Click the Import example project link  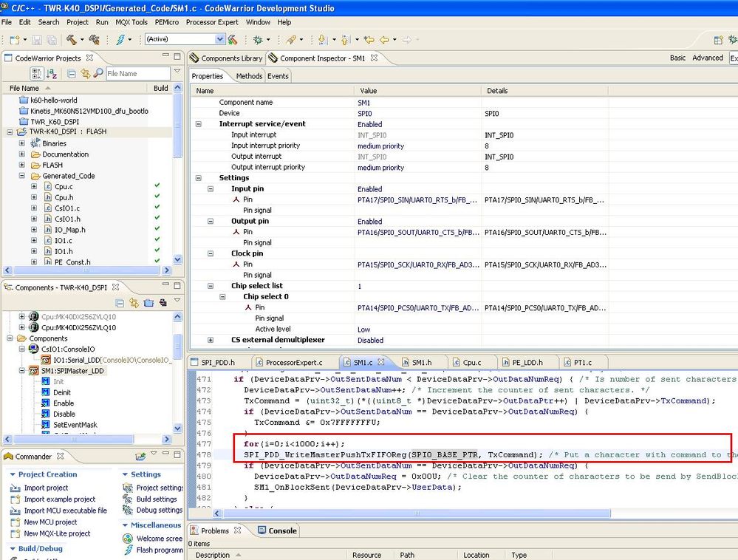pos(60,499)
